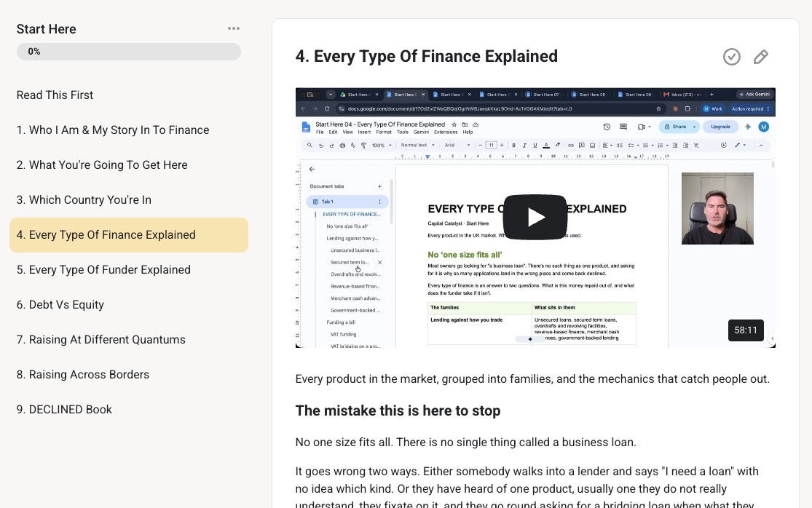
Task: Open 5. Every Type Of Funder Explained
Action: tap(103, 270)
